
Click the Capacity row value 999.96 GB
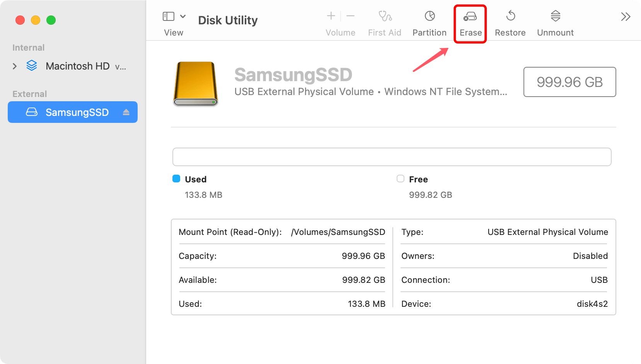[x=363, y=256]
